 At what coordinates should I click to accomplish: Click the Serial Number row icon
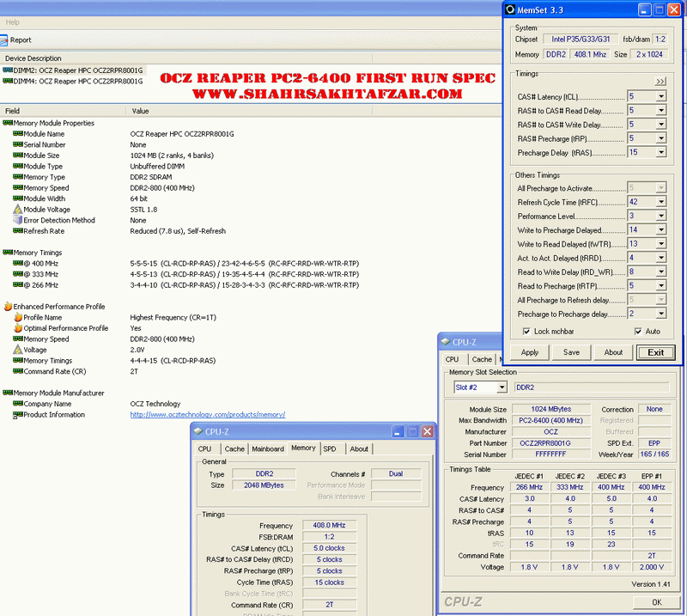17,144
